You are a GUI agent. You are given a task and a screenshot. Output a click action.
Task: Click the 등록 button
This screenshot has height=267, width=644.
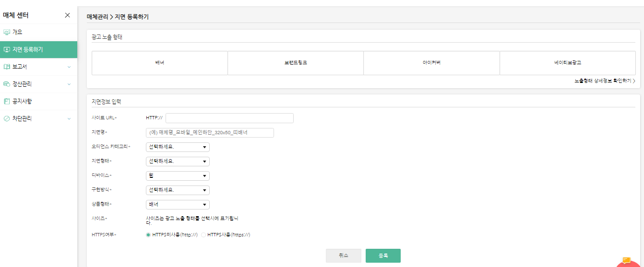pyautogui.click(x=383, y=255)
